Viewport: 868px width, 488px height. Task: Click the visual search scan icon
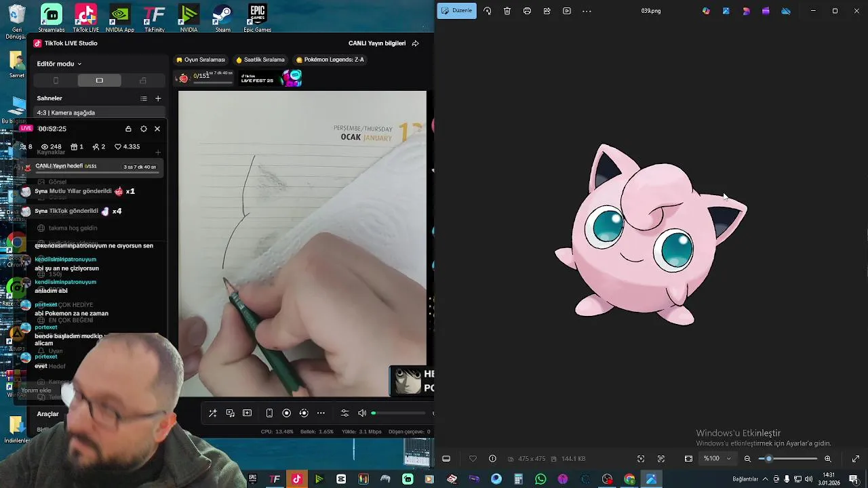coord(641,459)
